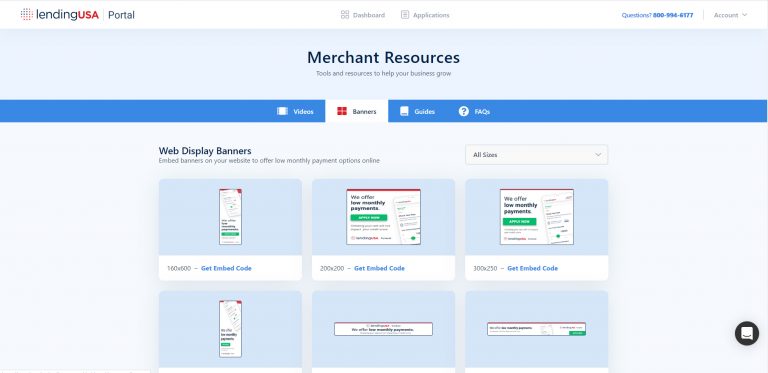768x373 pixels.
Task: Expand the Account dropdown menu
Action: pyautogui.click(x=730, y=15)
